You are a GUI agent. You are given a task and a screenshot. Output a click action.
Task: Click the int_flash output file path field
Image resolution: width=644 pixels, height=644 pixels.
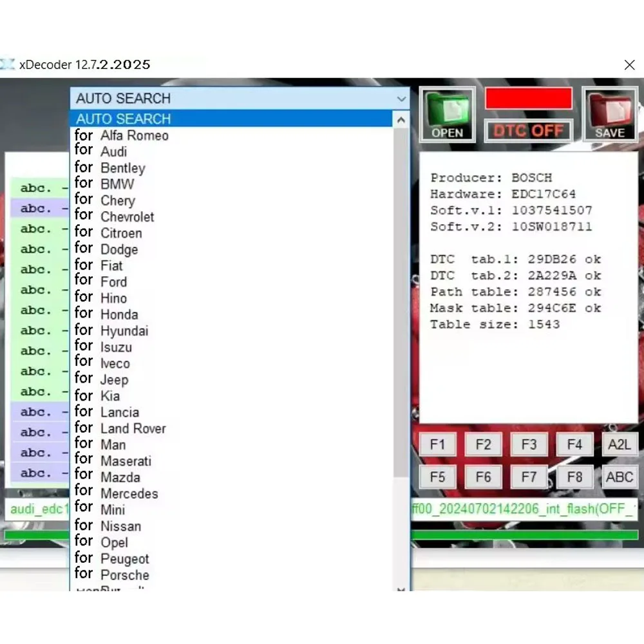pos(524,509)
